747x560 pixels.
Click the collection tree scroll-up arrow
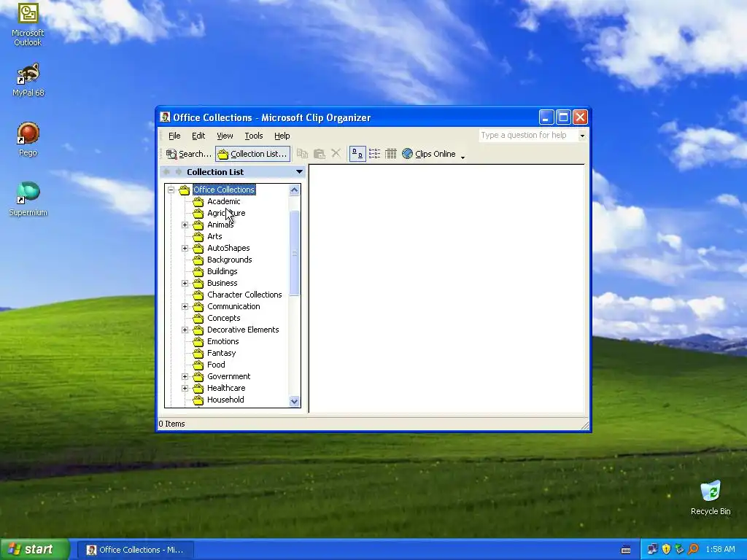click(x=295, y=190)
